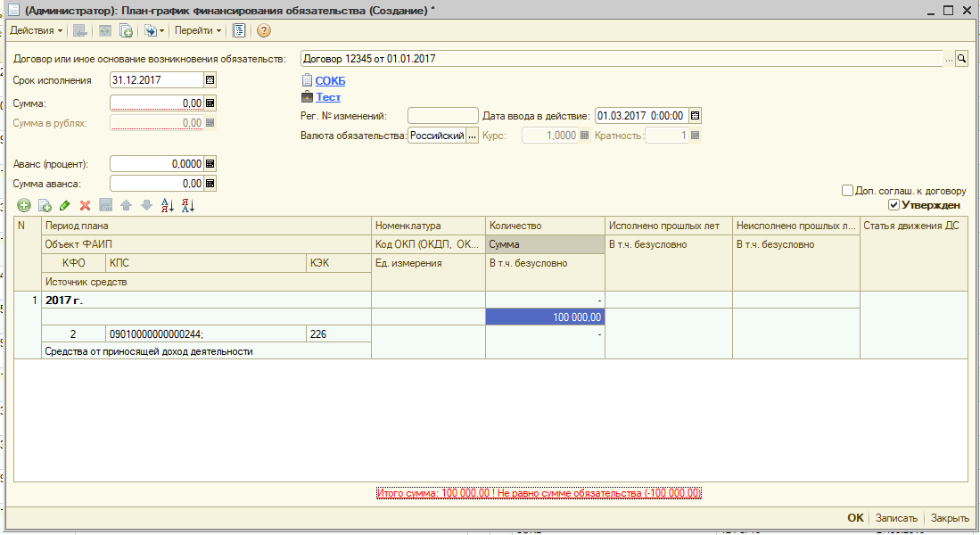Viewport: 980px width, 535px height.
Task: Open the Перейти dropdown menu
Action: click(x=198, y=30)
